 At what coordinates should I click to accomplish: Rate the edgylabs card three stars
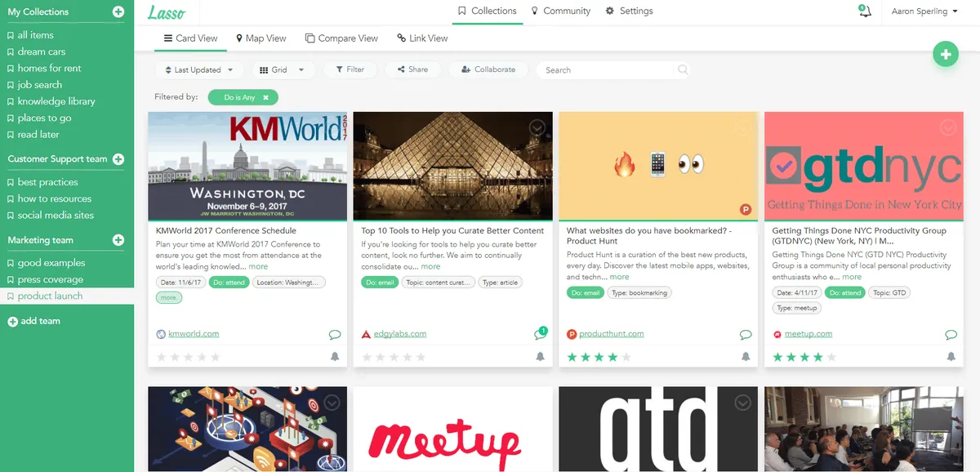[394, 358]
